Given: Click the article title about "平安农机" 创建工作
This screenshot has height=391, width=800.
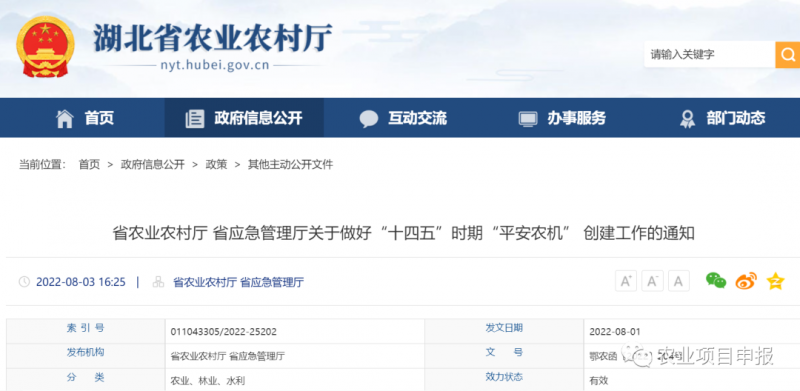Looking at the screenshot, I should [403, 234].
